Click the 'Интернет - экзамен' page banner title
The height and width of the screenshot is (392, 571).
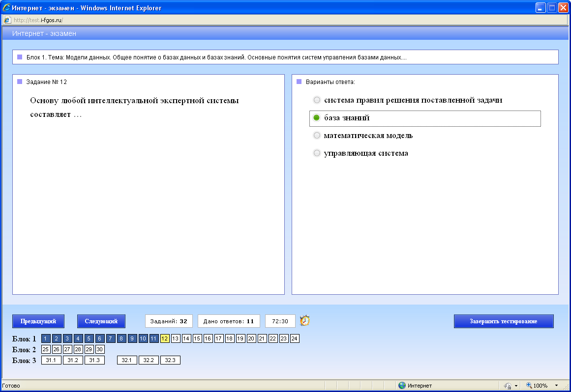coord(44,33)
